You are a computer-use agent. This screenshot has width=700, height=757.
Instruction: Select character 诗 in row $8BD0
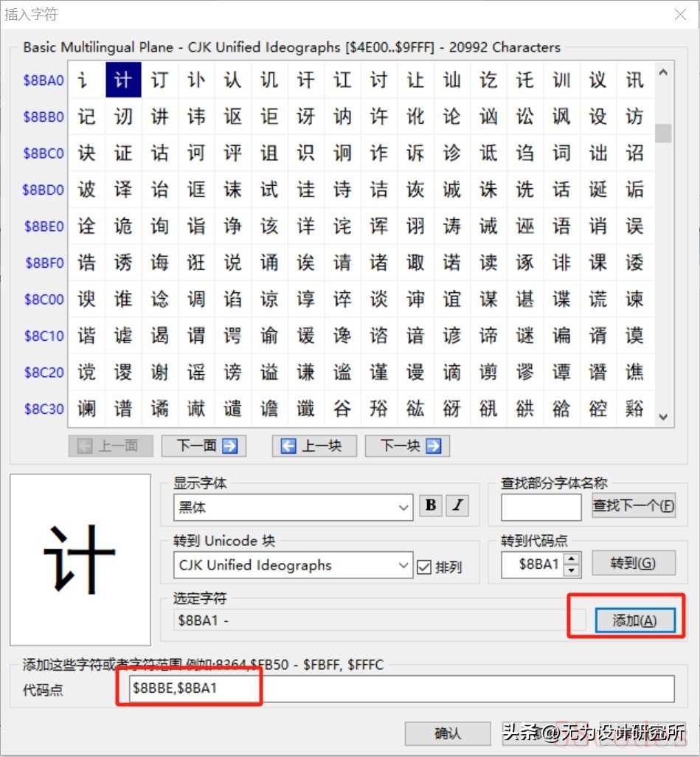tap(342, 189)
